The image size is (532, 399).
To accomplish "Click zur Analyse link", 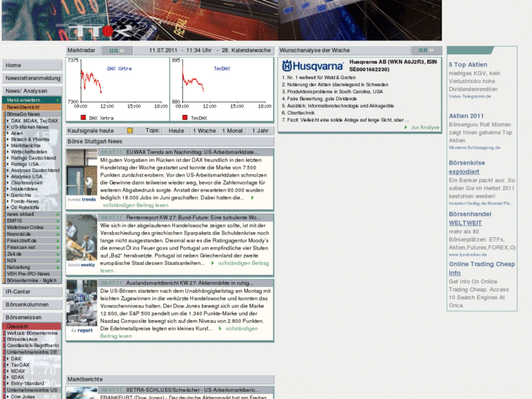I will 425,127.
